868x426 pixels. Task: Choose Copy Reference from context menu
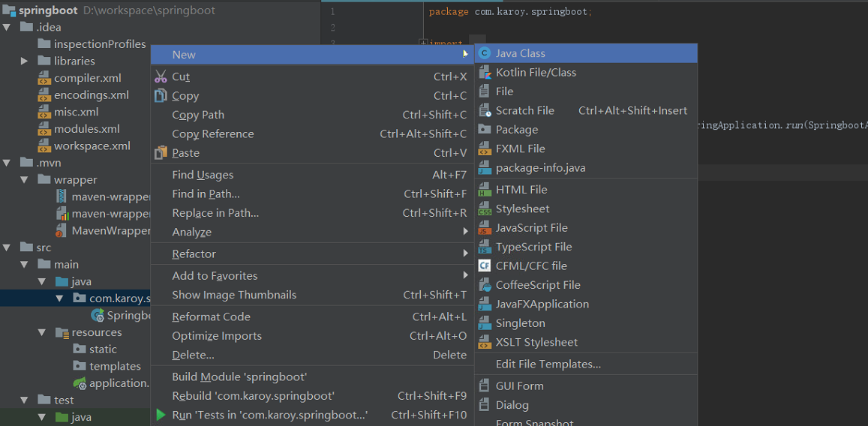pos(312,134)
